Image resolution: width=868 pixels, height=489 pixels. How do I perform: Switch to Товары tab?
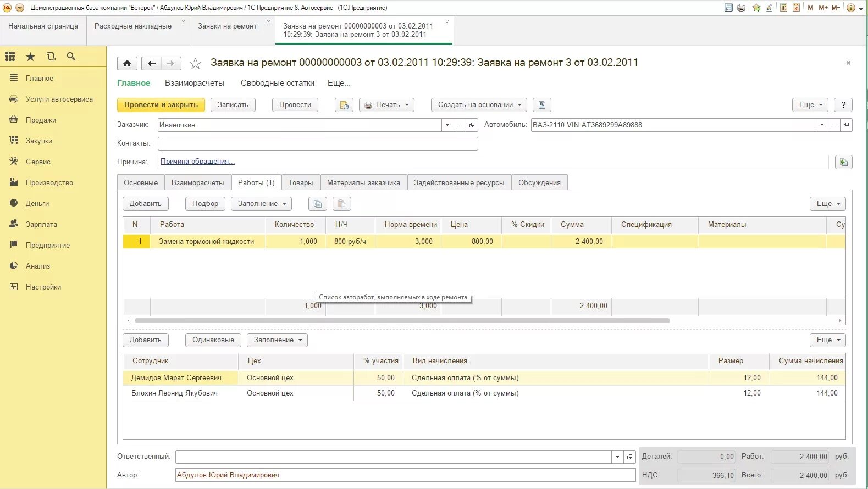pyautogui.click(x=301, y=183)
